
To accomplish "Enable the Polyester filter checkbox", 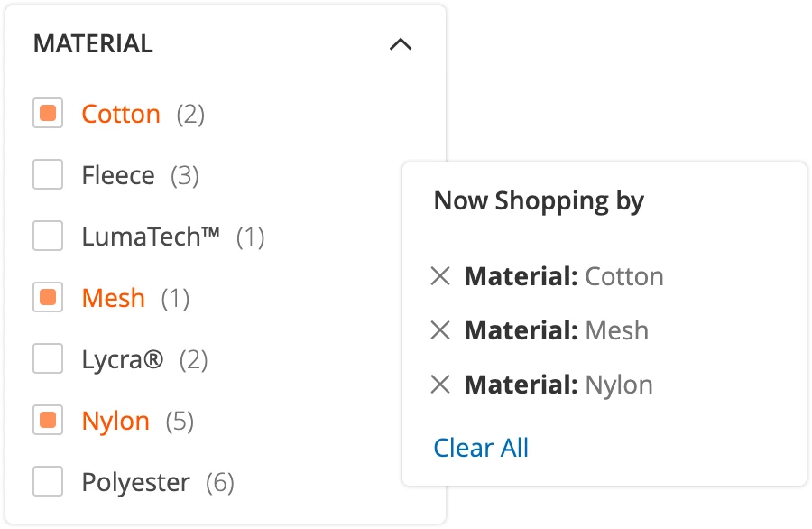I will (x=48, y=482).
